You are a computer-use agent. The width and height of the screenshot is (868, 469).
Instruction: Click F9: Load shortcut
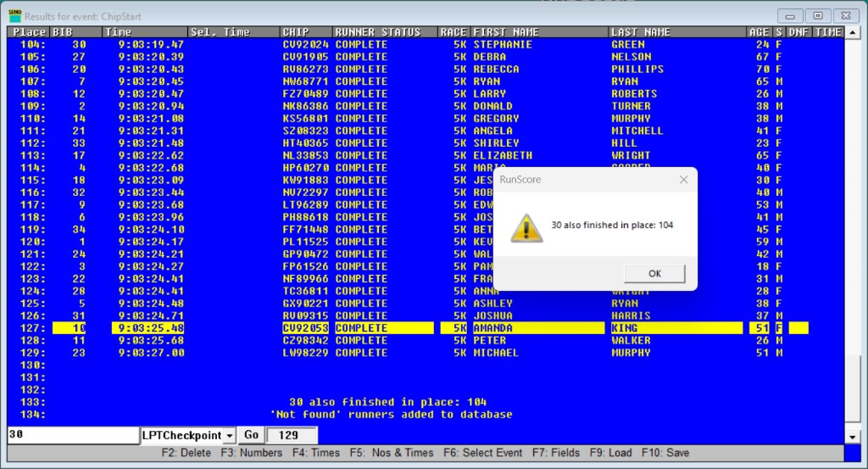[x=610, y=453]
